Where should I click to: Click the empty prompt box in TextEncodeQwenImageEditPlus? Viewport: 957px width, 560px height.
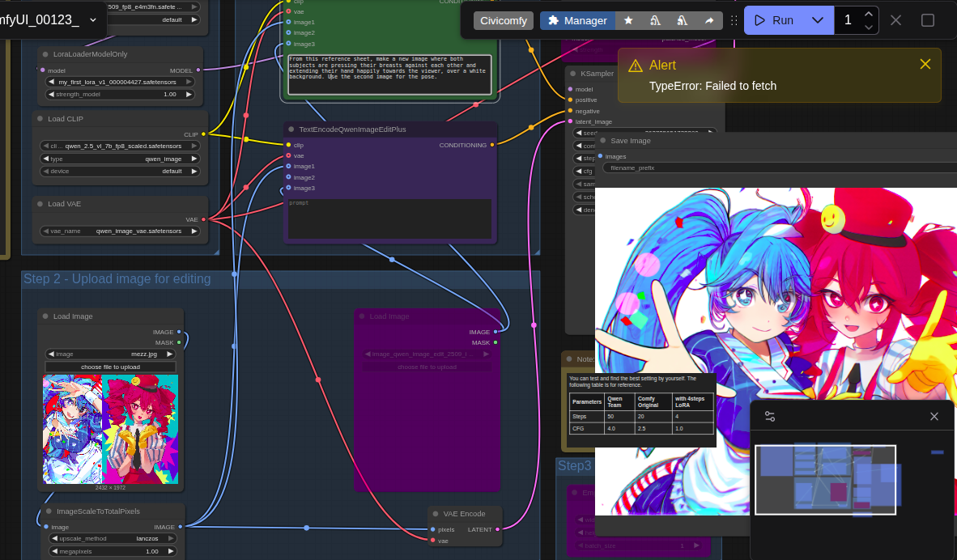pyautogui.click(x=390, y=218)
